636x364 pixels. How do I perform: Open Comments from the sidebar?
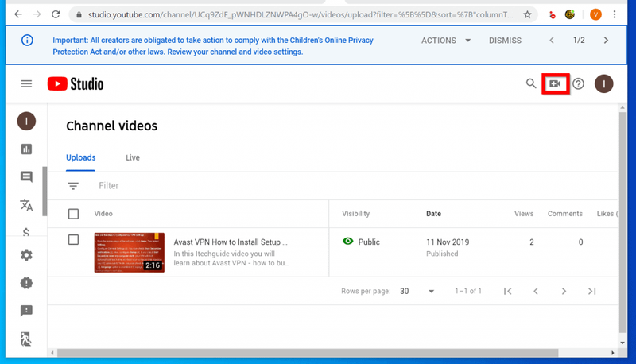(26, 176)
